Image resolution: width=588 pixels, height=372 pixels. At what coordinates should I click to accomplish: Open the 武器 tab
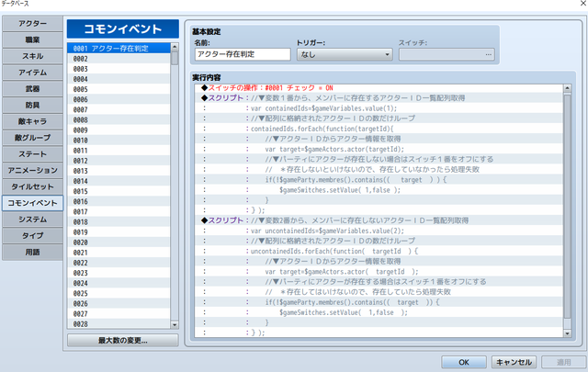click(33, 88)
